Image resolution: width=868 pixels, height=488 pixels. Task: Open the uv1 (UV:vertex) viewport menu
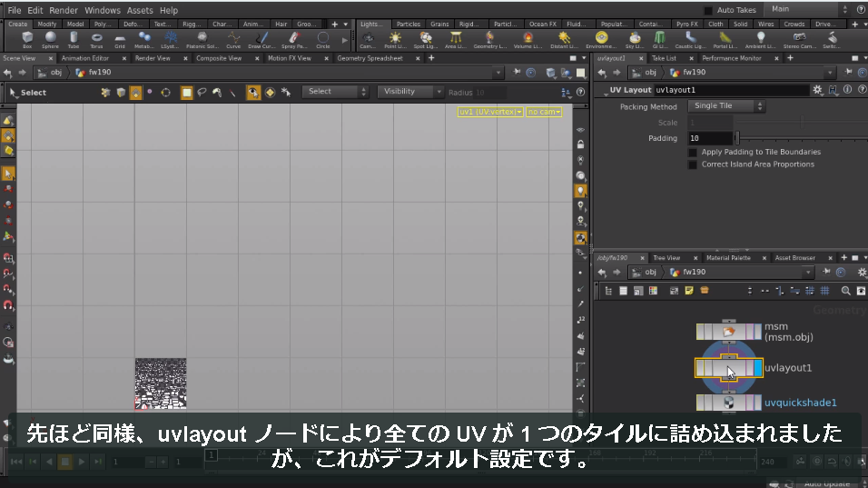pyautogui.click(x=490, y=112)
